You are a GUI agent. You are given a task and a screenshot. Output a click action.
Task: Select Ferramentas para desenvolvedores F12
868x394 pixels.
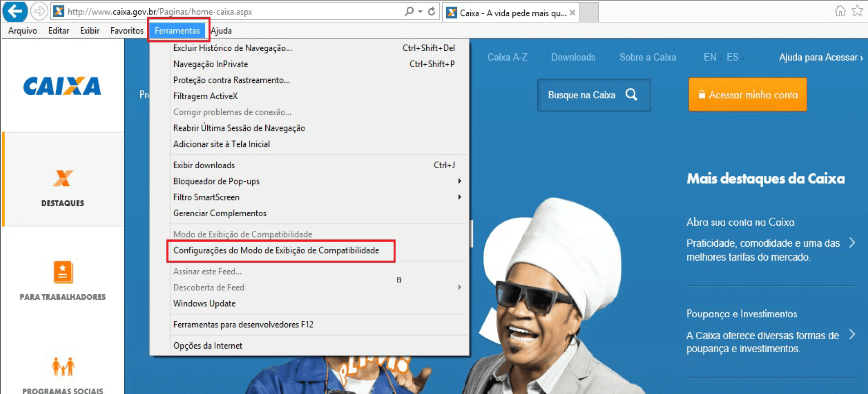coord(314,325)
